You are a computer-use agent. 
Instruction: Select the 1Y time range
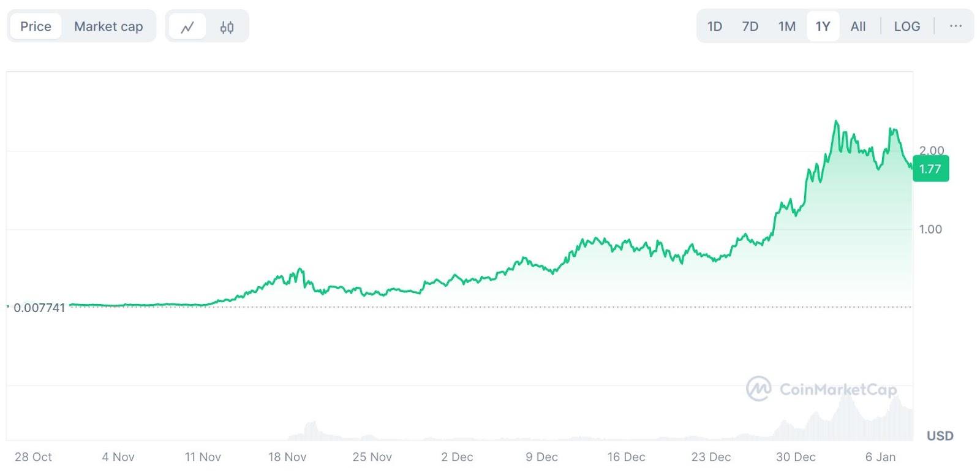(823, 26)
